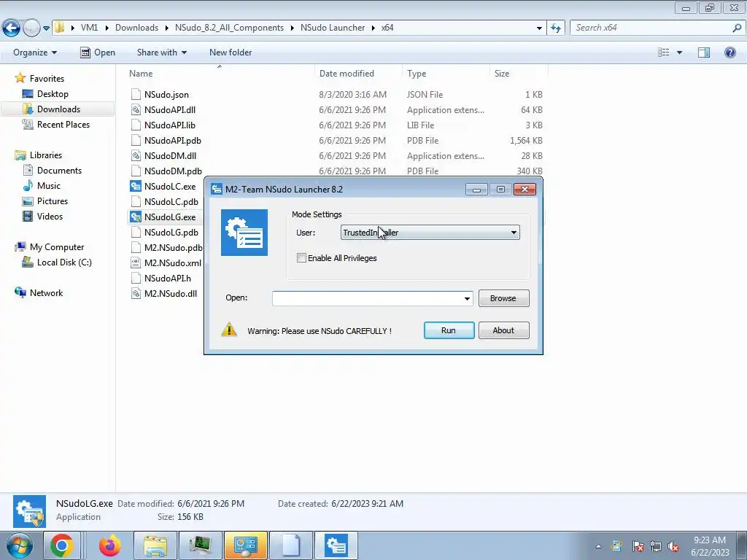The image size is (747, 560).
Task: Select NSudoAPI.dll file icon
Action: tap(136, 110)
